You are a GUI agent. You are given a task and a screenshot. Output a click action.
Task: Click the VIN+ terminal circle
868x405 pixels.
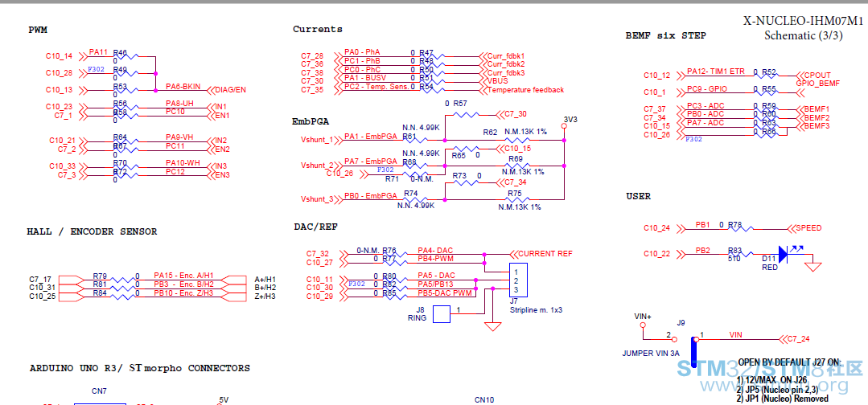coord(643,325)
